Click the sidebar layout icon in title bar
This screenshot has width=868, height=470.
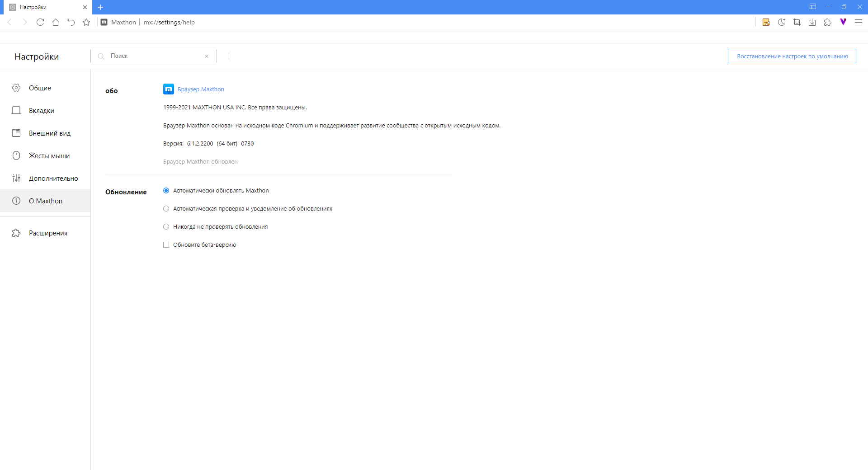pos(813,7)
